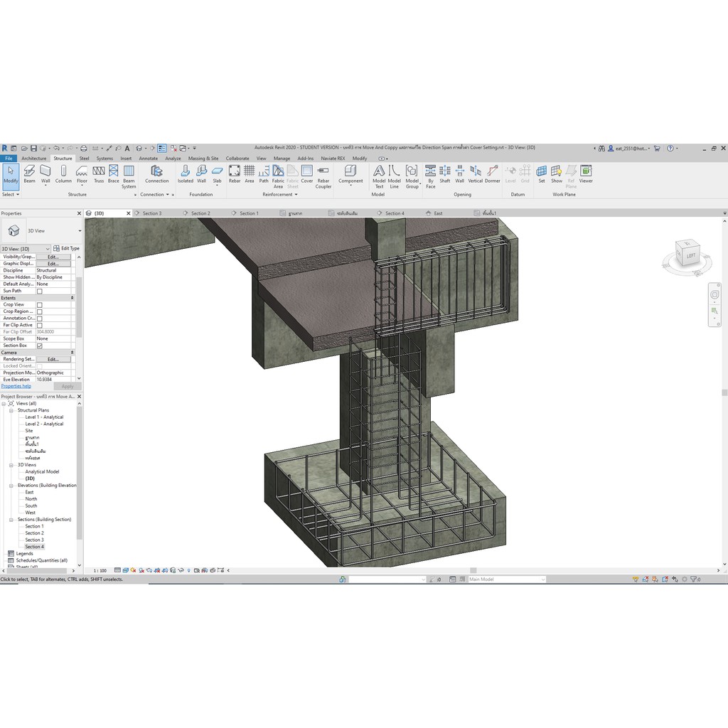
Task: Choose the Area reinforcement tool
Action: coord(250,175)
